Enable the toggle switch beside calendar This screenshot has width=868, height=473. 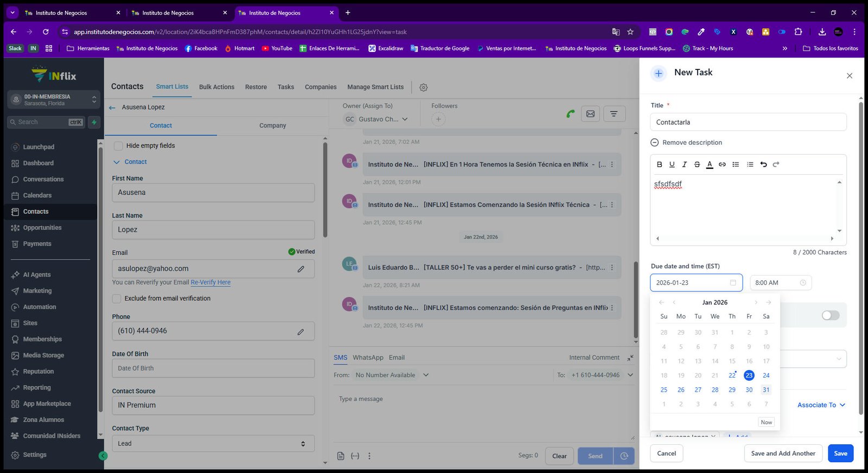pyautogui.click(x=830, y=316)
